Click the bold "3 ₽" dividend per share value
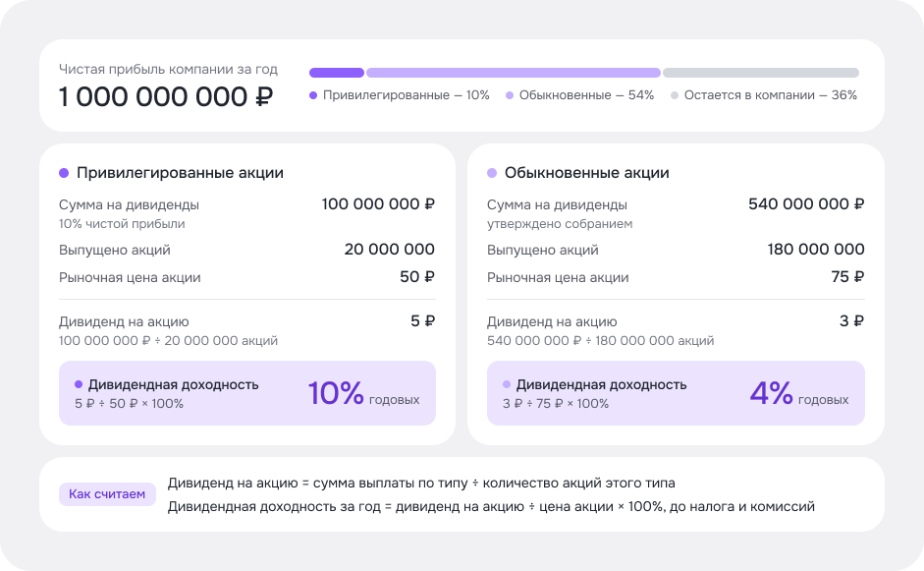Image resolution: width=924 pixels, height=571 pixels. coord(851,321)
